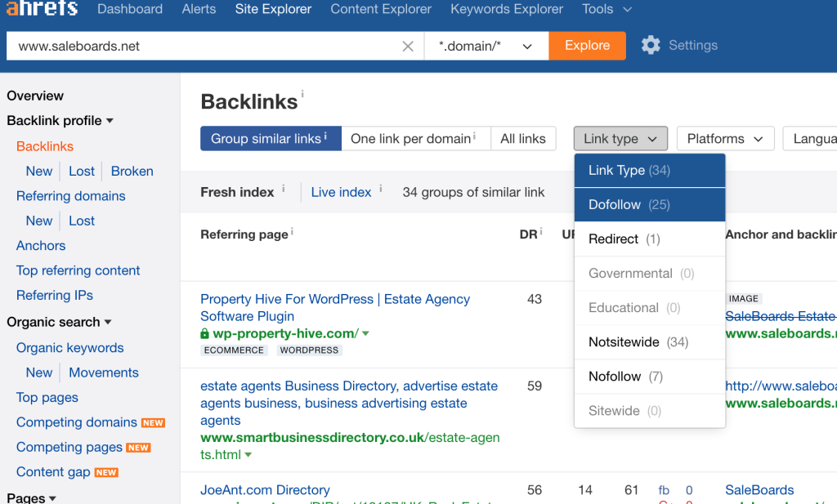837x504 pixels.
Task: Open the Tools menu dropdown
Action: coord(606,9)
